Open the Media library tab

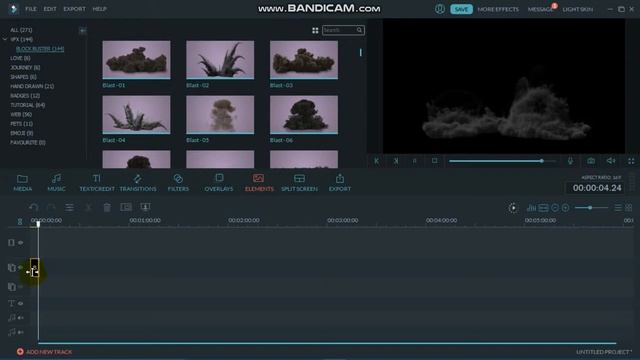point(22,182)
